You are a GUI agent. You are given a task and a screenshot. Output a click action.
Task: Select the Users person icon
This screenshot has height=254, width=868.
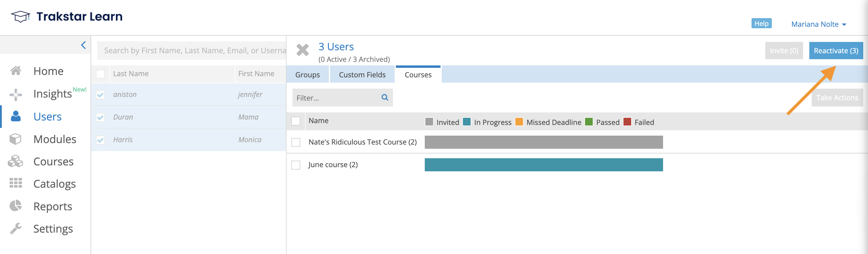[15, 116]
